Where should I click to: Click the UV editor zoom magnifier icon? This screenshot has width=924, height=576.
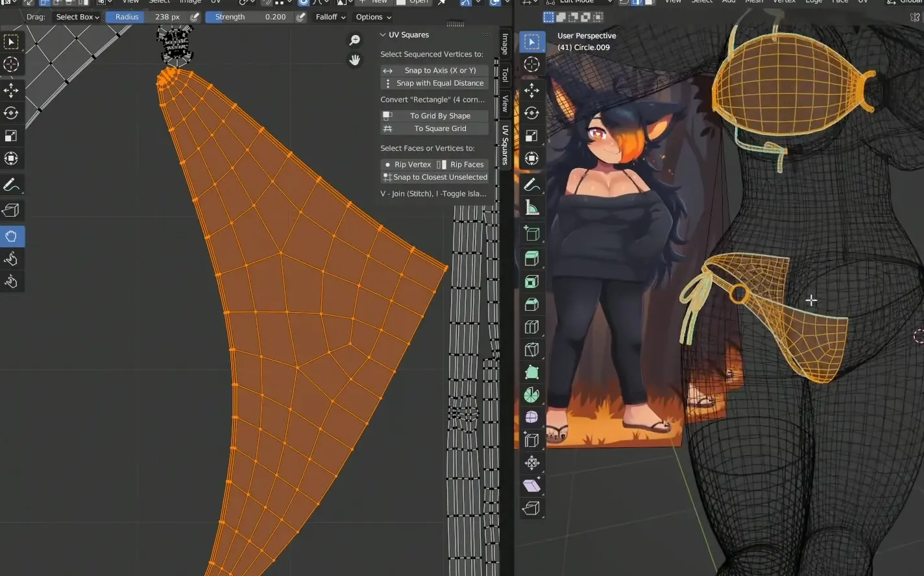tap(355, 40)
